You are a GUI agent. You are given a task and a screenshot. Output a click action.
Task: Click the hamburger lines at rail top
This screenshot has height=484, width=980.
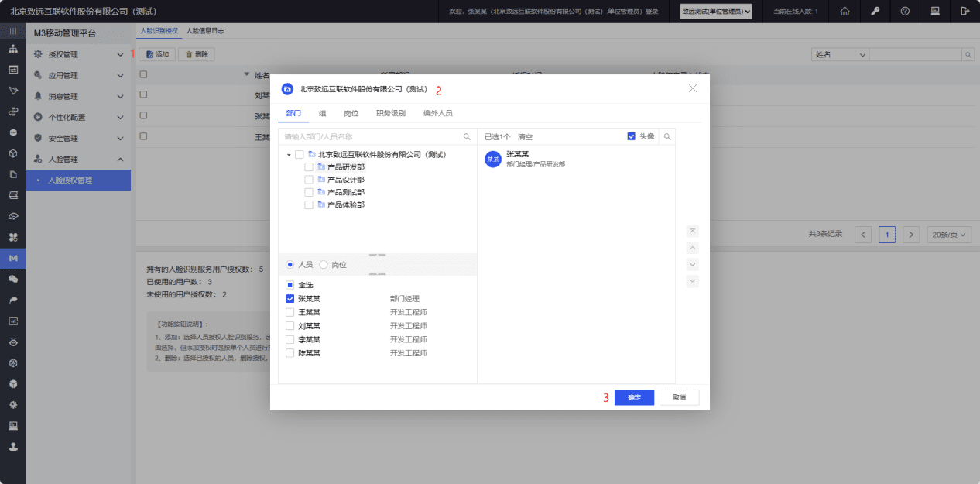click(13, 31)
